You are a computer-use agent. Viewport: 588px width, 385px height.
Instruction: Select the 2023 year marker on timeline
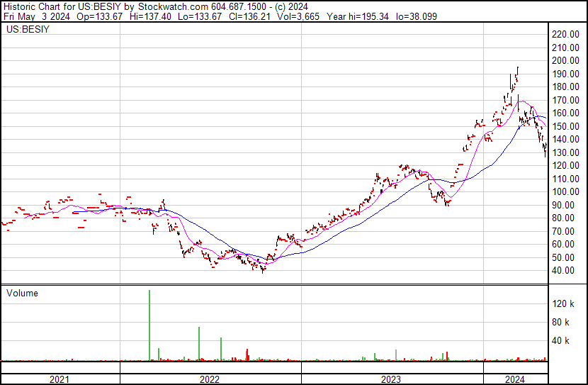point(392,379)
